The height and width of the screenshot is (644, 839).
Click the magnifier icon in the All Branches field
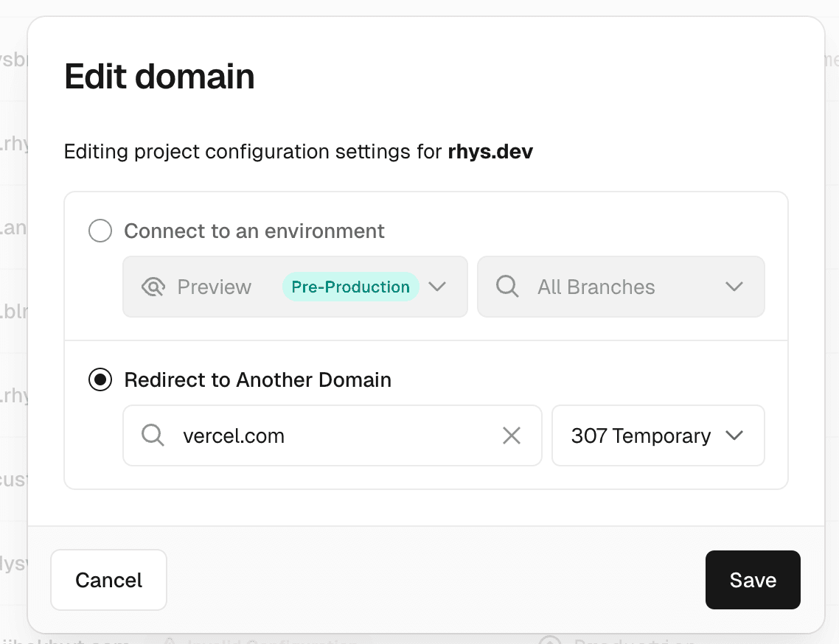506,287
